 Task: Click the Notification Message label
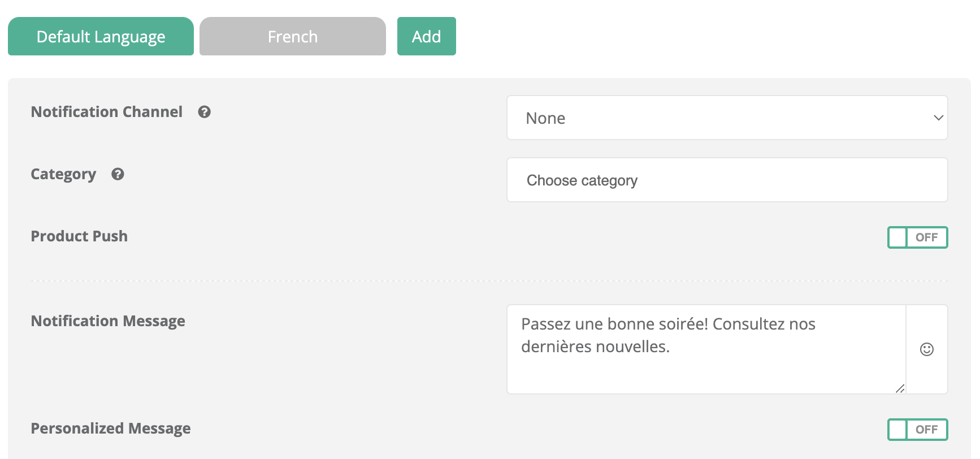tap(108, 321)
